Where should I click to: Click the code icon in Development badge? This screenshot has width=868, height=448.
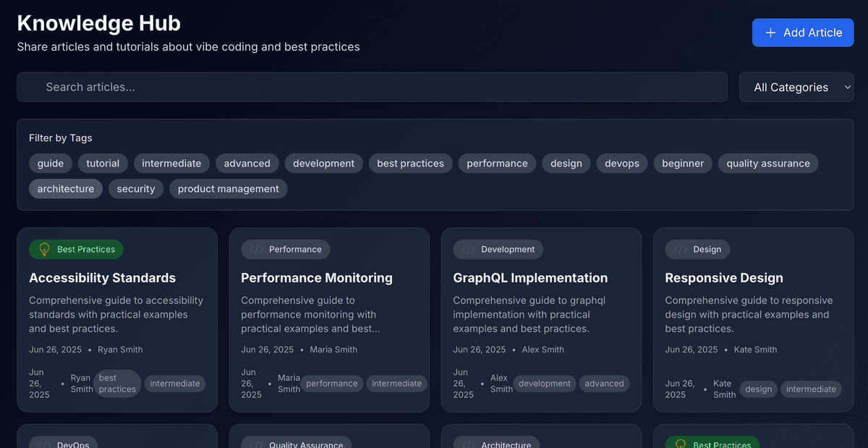click(468, 249)
